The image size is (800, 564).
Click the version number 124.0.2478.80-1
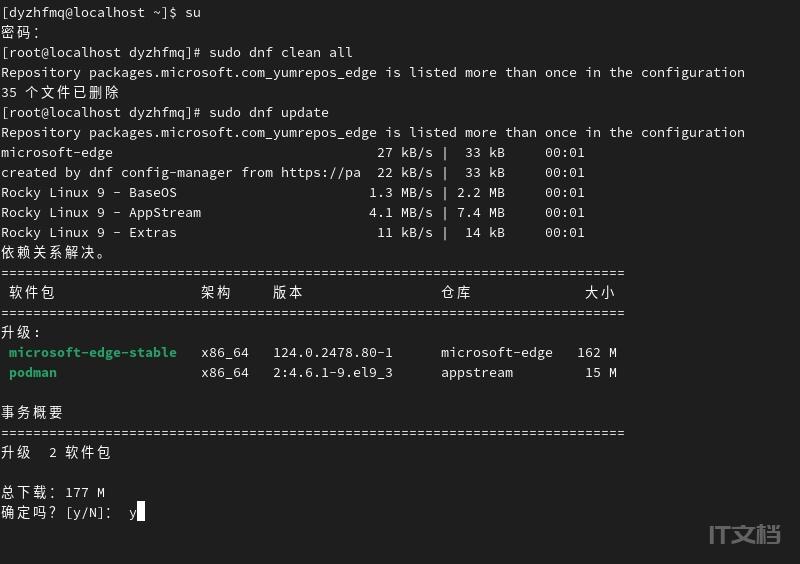333,352
